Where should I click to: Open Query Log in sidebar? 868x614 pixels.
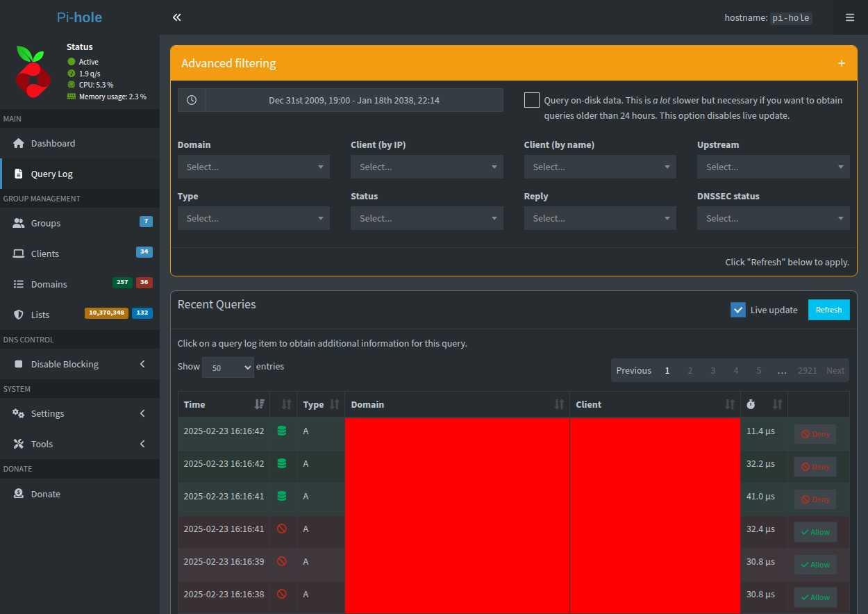[80, 174]
